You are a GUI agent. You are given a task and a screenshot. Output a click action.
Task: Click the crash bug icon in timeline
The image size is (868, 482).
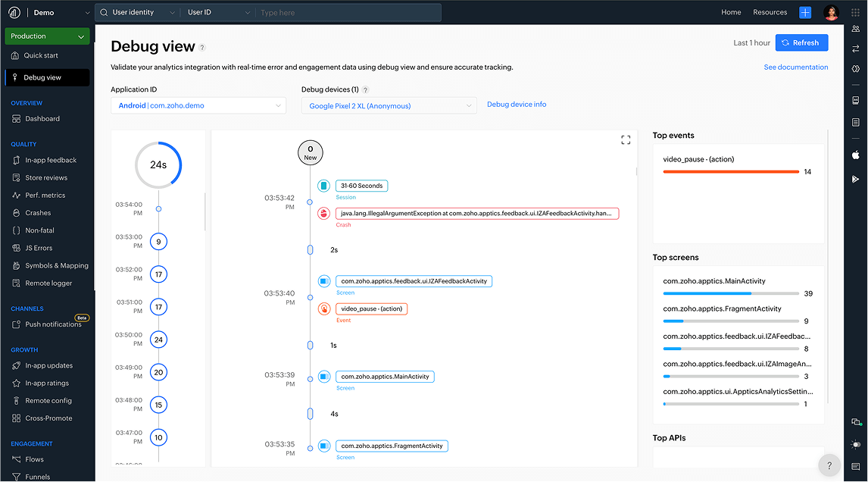click(x=324, y=213)
